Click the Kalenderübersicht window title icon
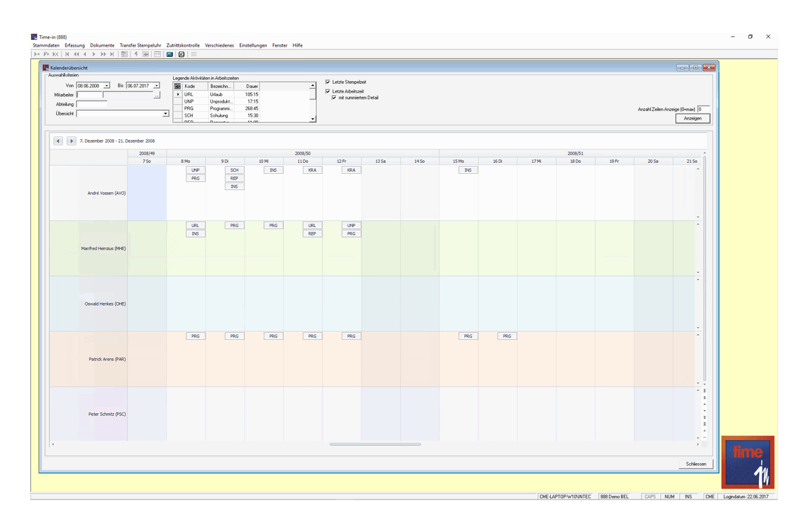 [46, 68]
